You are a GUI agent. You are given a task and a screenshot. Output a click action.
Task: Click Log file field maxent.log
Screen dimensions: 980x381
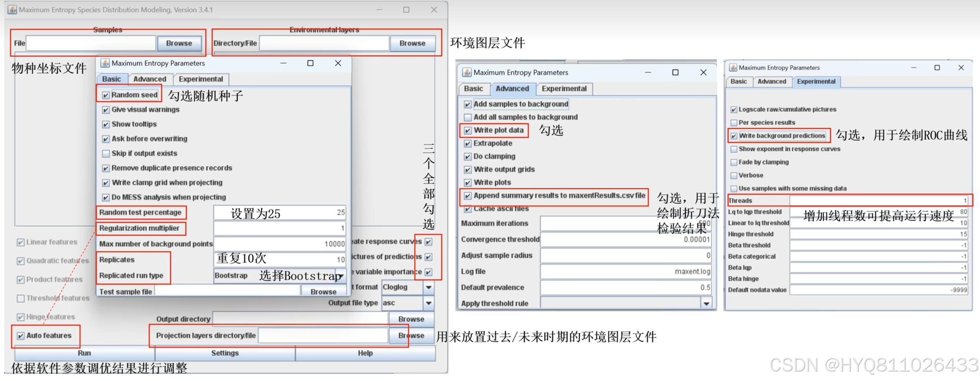(626, 271)
